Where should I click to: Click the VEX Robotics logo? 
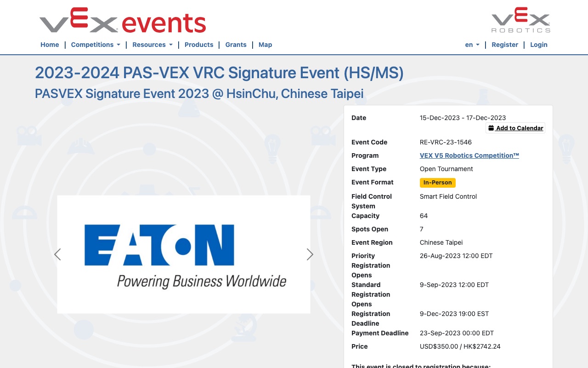coord(520,20)
